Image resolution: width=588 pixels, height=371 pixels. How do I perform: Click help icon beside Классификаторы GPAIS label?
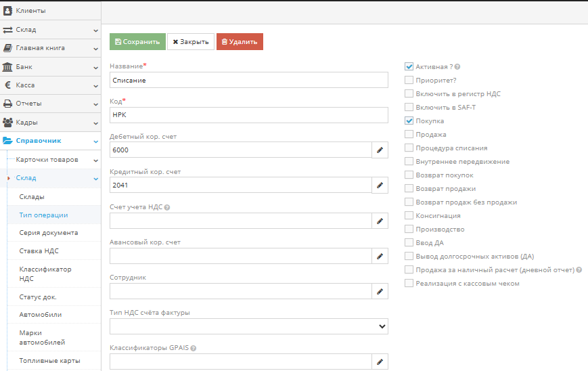click(194, 348)
